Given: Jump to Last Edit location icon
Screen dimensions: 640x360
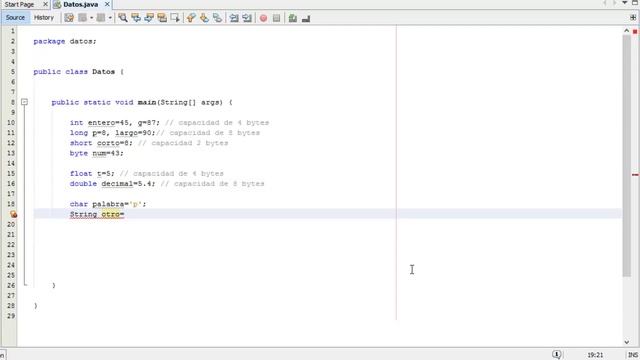Looking at the screenshot, I should pyautogui.click(x=69, y=18).
